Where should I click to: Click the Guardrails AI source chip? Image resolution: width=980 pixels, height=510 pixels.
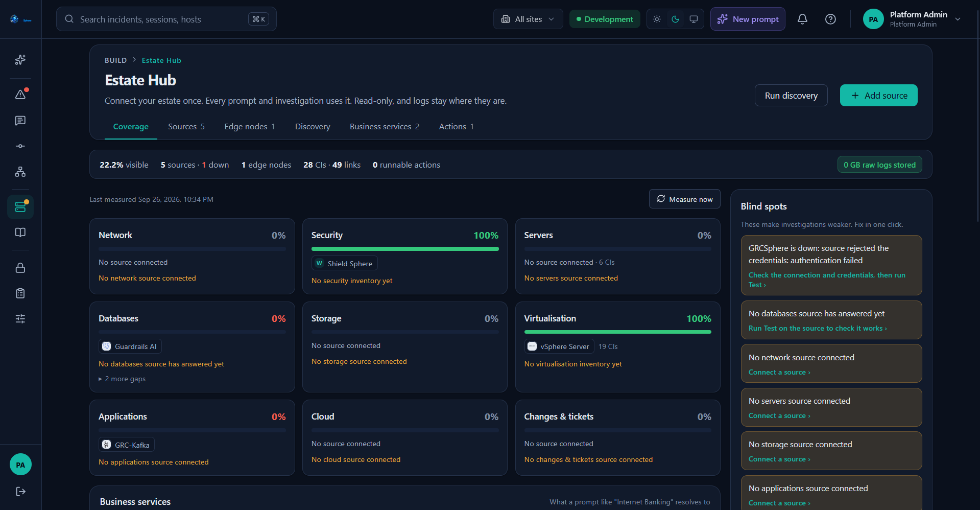coord(130,346)
